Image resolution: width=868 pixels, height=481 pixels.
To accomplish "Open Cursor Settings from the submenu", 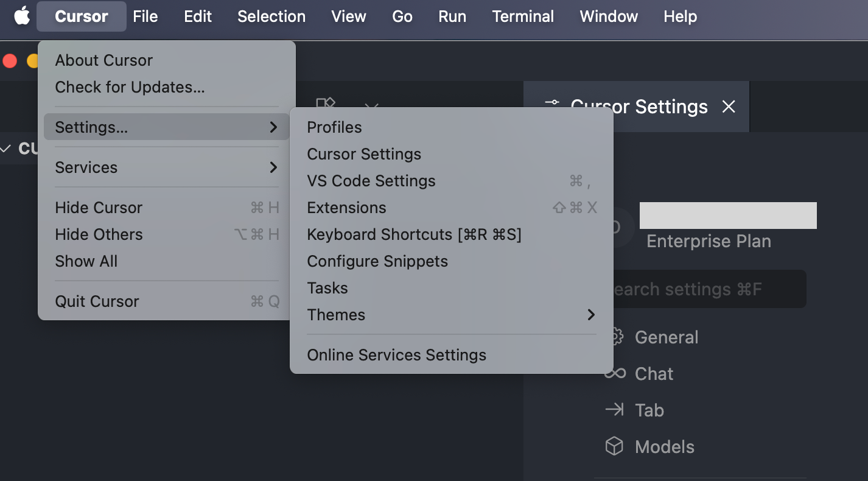I will (452, 154).
